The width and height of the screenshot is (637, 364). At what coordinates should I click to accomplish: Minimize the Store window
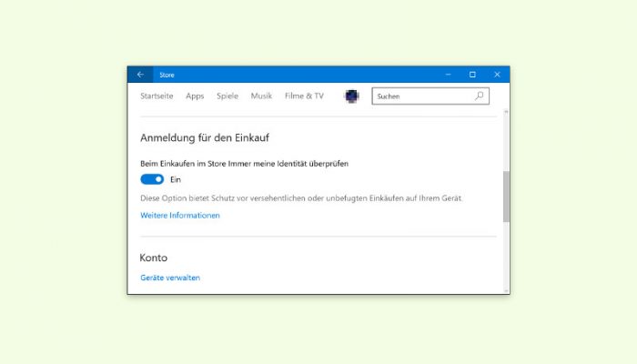448,75
